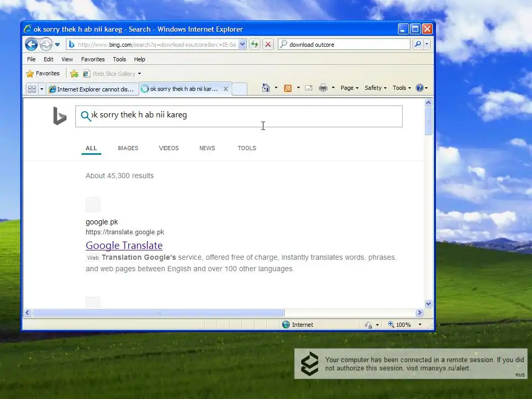Open the Favorites menu
Viewport: 532px width, 399px height.
(92, 59)
